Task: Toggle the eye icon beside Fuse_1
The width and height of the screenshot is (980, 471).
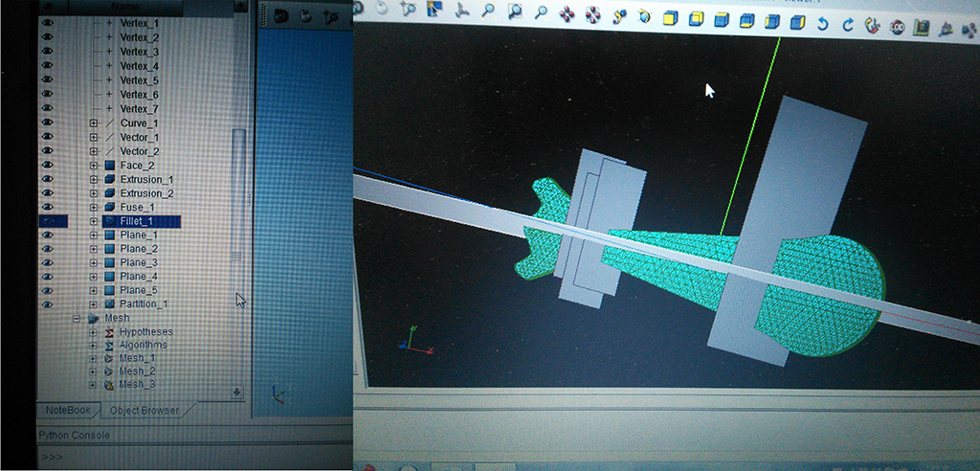Action: point(48,207)
